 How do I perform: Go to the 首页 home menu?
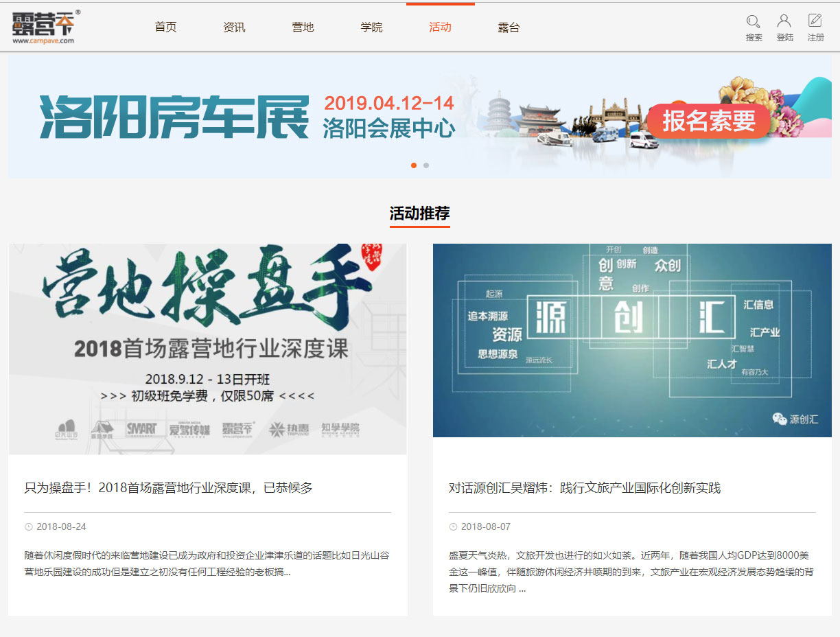[x=165, y=27]
